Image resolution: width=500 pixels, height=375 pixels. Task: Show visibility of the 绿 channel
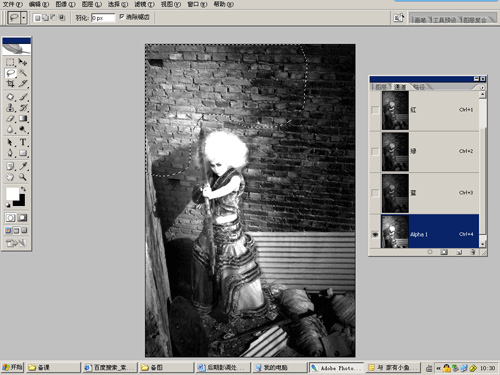[x=375, y=151]
